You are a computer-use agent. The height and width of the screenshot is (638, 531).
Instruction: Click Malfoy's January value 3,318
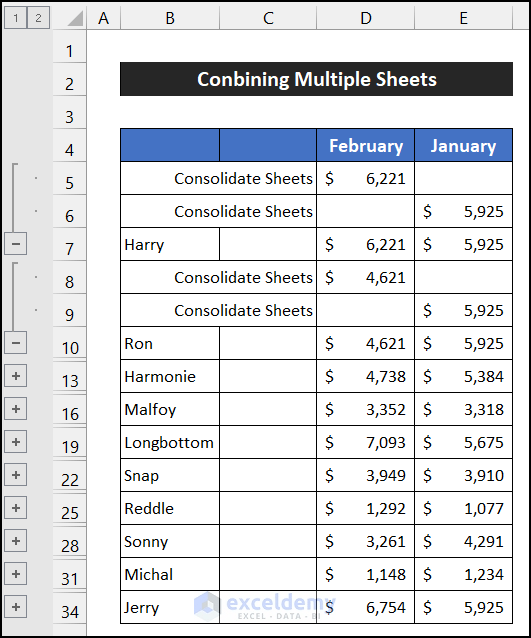pyautogui.click(x=463, y=409)
